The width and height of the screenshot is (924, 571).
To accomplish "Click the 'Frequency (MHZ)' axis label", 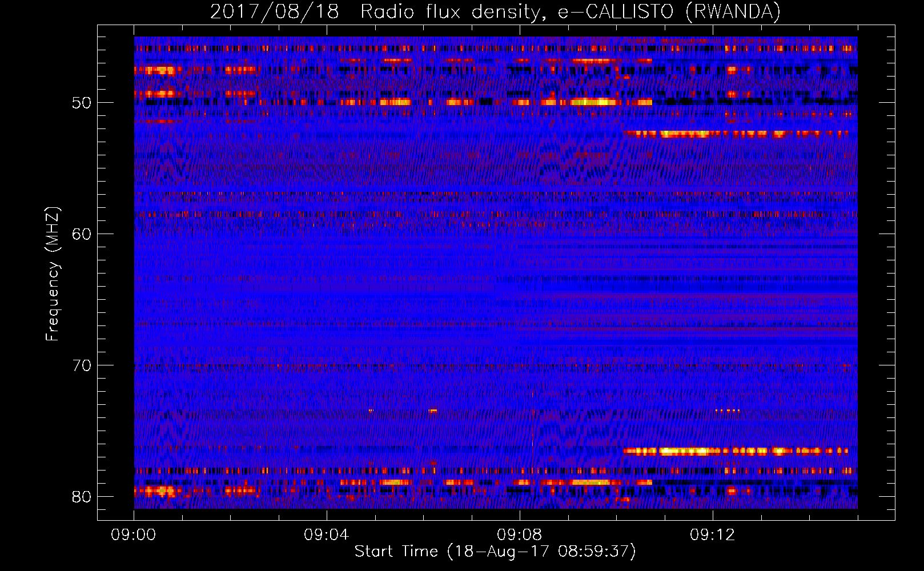I will click(53, 274).
